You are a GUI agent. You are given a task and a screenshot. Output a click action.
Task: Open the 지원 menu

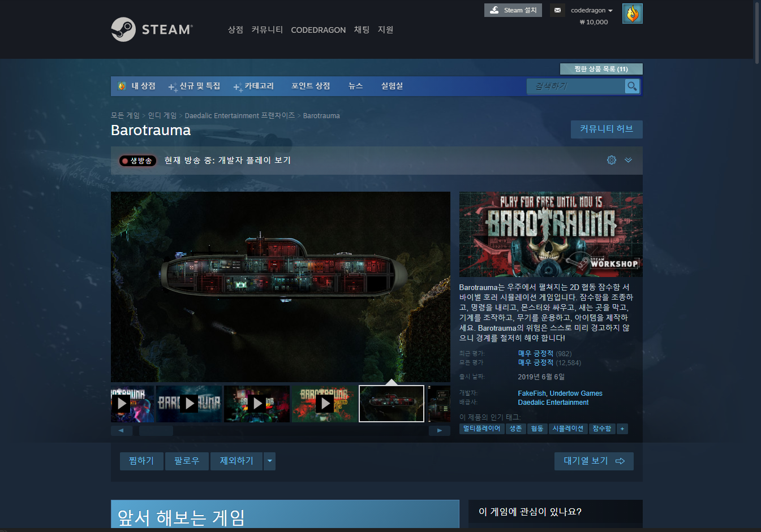(x=385, y=29)
